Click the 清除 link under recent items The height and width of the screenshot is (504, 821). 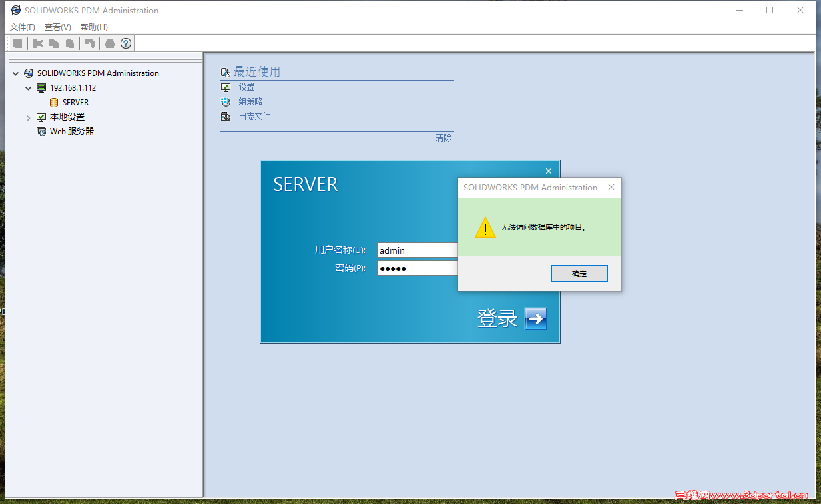tap(444, 138)
